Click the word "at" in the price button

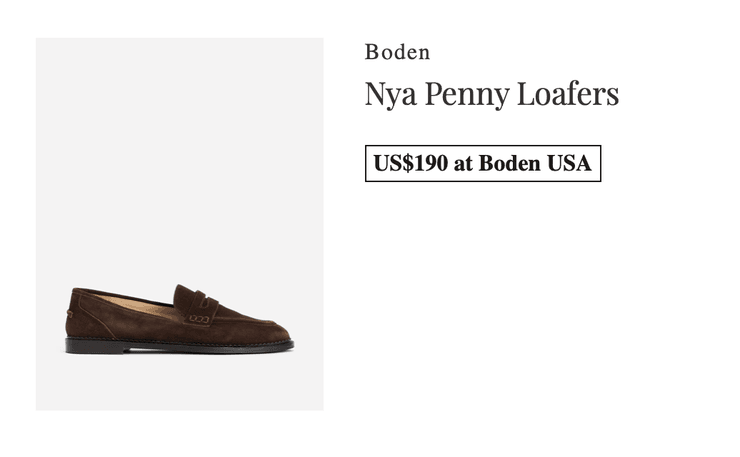(x=463, y=163)
